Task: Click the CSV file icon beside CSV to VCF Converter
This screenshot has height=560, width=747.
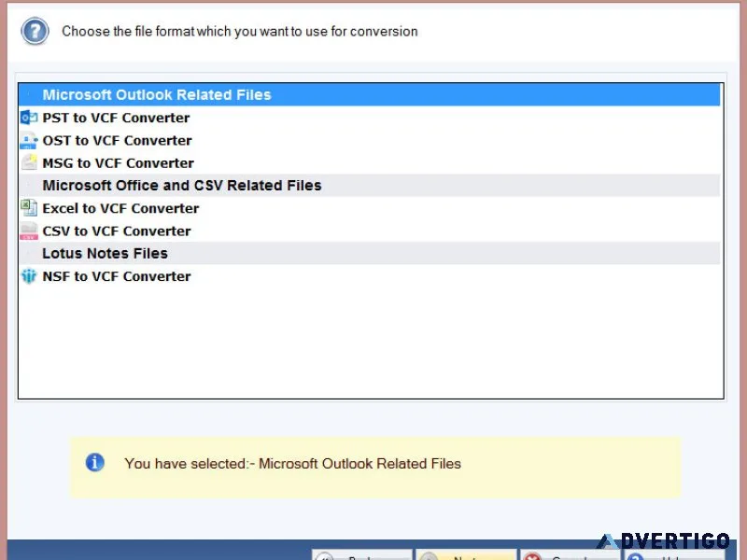Action: 29,231
